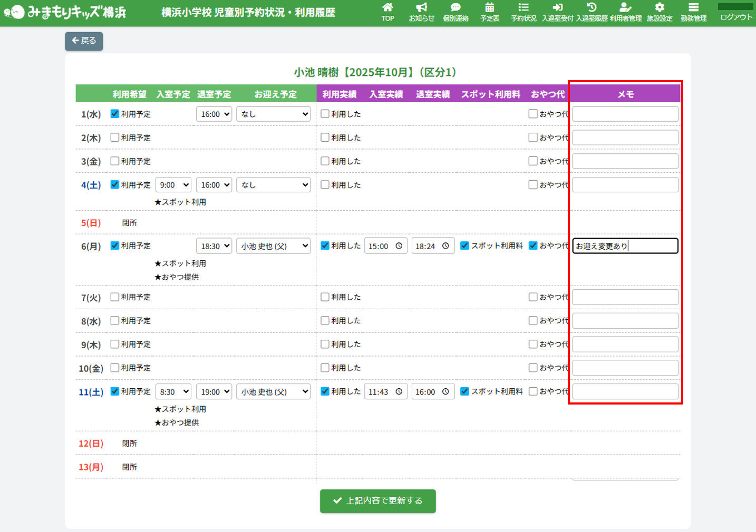
Task: Open the 入退室履歴 history icon
Action: [x=592, y=12]
